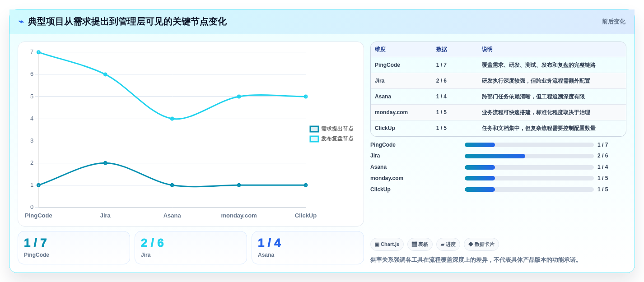The image size is (644, 282).
Task: Click the ClickUp x-axis label
Action: pyautogui.click(x=306, y=216)
